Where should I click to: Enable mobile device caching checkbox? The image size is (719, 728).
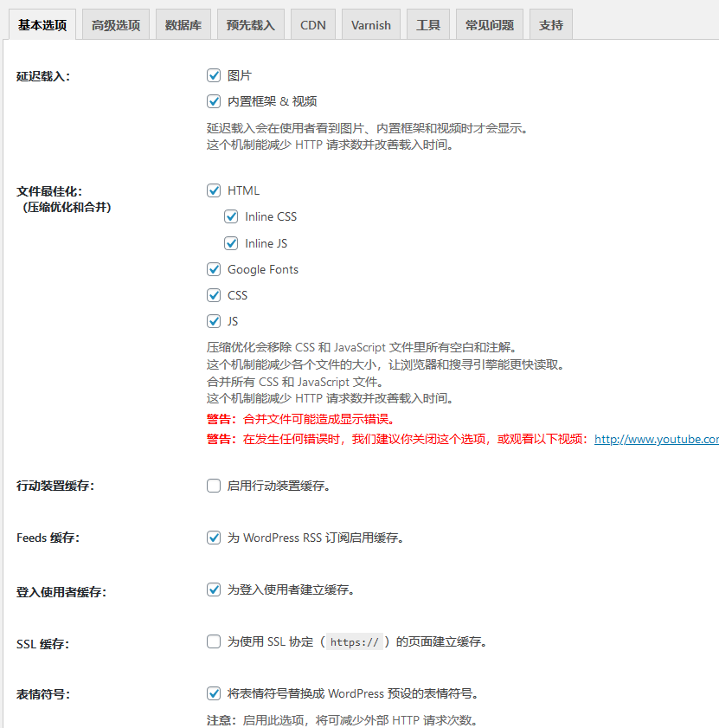(x=214, y=486)
